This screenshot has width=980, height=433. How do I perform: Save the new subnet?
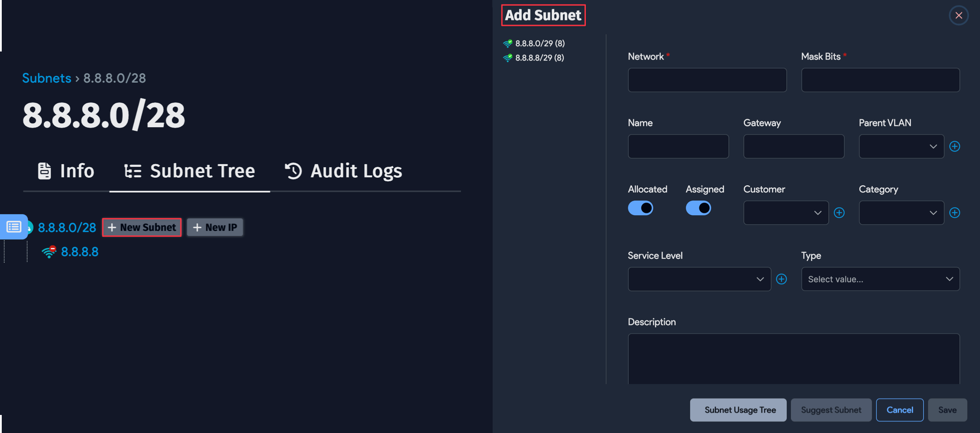click(947, 410)
